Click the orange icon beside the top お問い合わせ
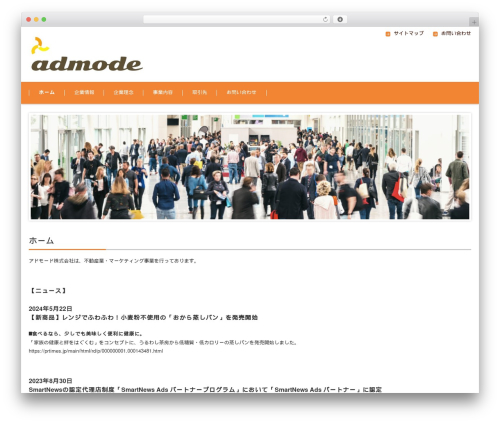Viewport: 500px width, 423px height. (435, 34)
